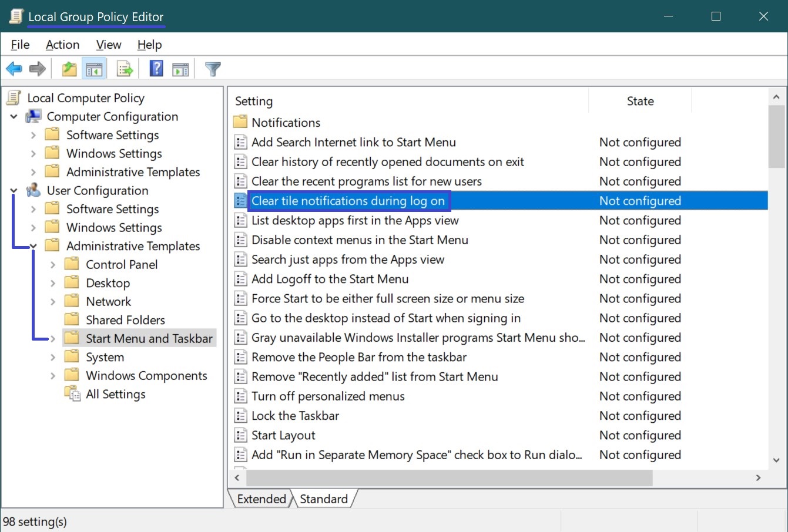Expand the Control Panel folder

[x=53, y=265]
